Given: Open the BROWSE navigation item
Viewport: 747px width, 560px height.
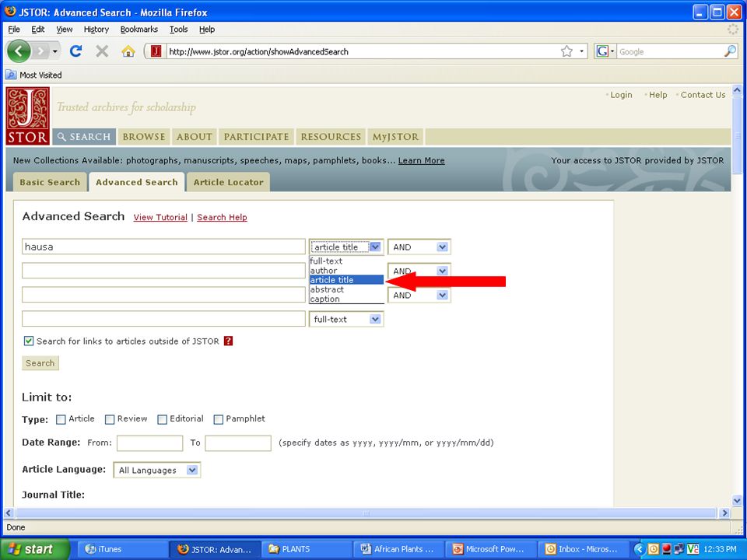Looking at the screenshot, I should click(144, 137).
